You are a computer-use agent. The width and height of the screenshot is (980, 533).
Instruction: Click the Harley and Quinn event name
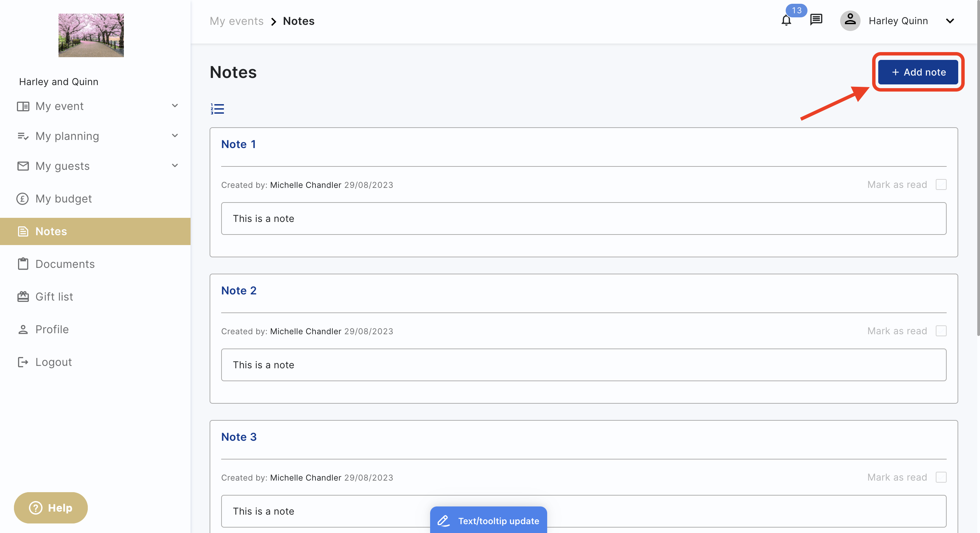coord(59,82)
